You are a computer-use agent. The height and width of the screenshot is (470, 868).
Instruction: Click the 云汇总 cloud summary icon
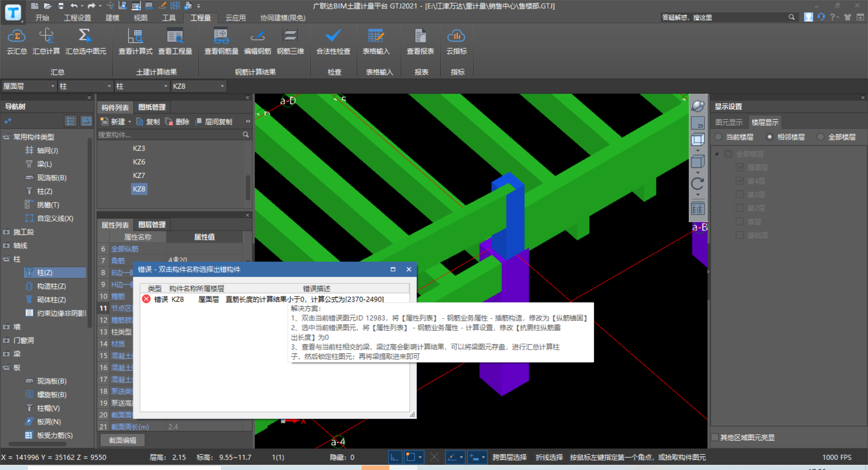coord(17,41)
